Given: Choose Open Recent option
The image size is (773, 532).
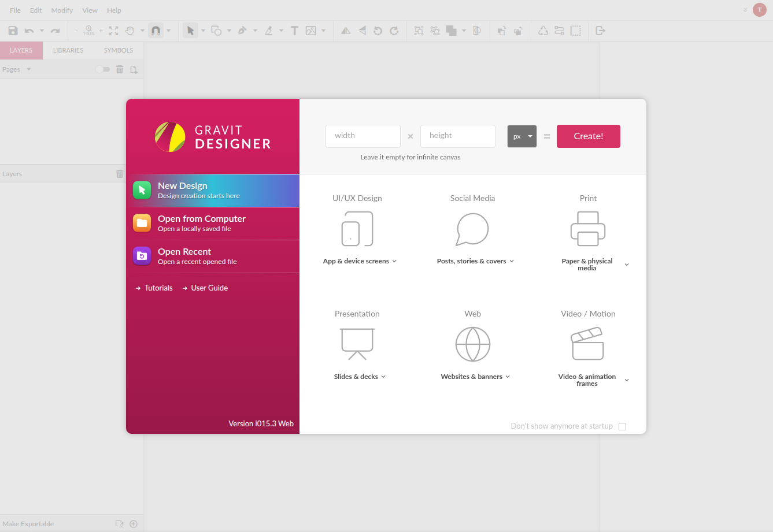Looking at the screenshot, I should 213,256.
